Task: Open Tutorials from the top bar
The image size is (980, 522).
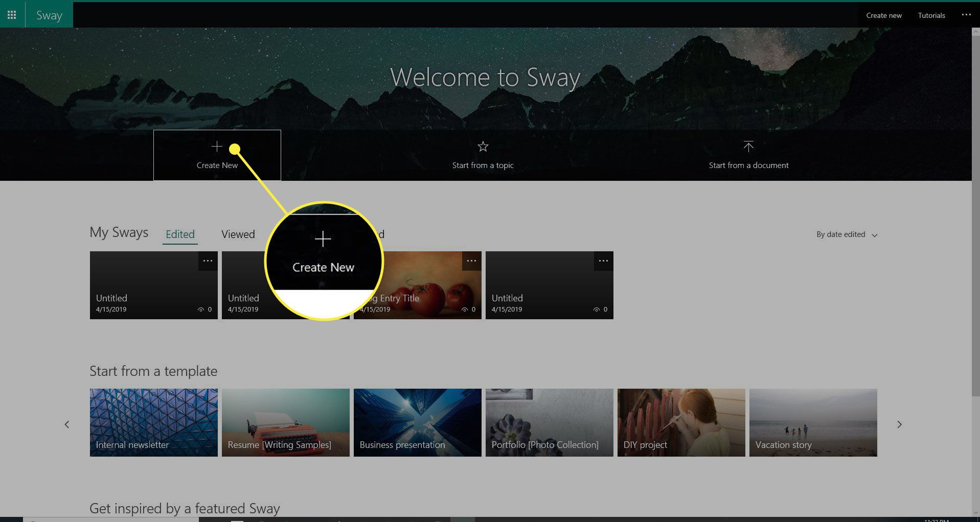Action: 931,15
